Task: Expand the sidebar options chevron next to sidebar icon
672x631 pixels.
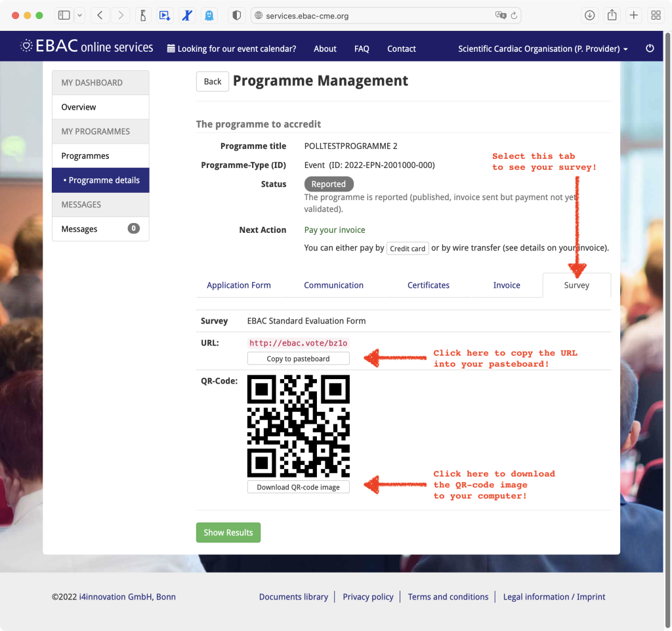Action: tap(81, 15)
